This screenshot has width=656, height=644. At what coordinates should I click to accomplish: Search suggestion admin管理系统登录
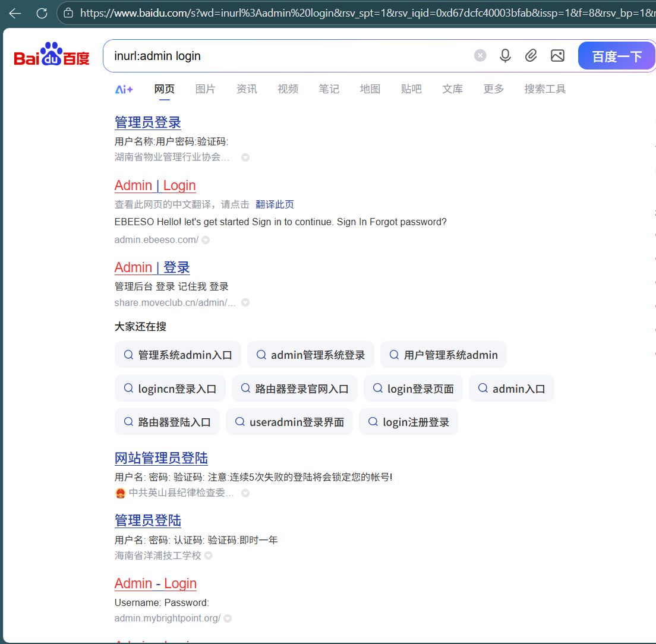coord(310,355)
